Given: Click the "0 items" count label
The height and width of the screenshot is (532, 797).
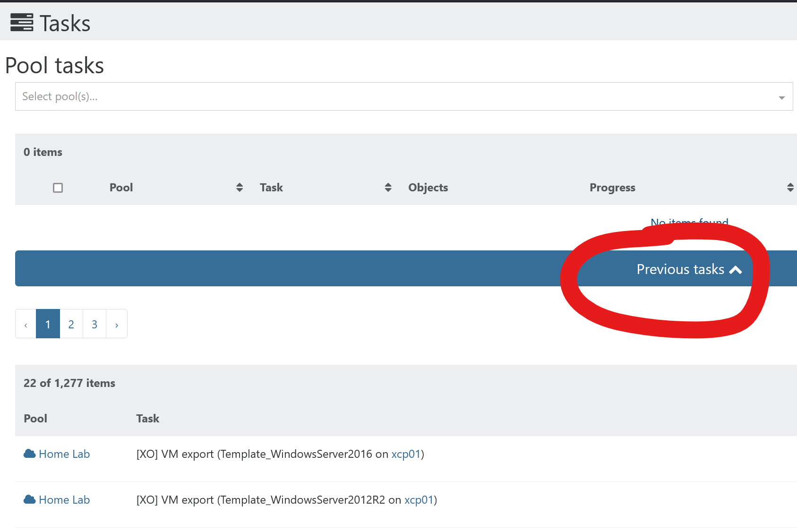Looking at the screenshot, I should pos(43,152).
